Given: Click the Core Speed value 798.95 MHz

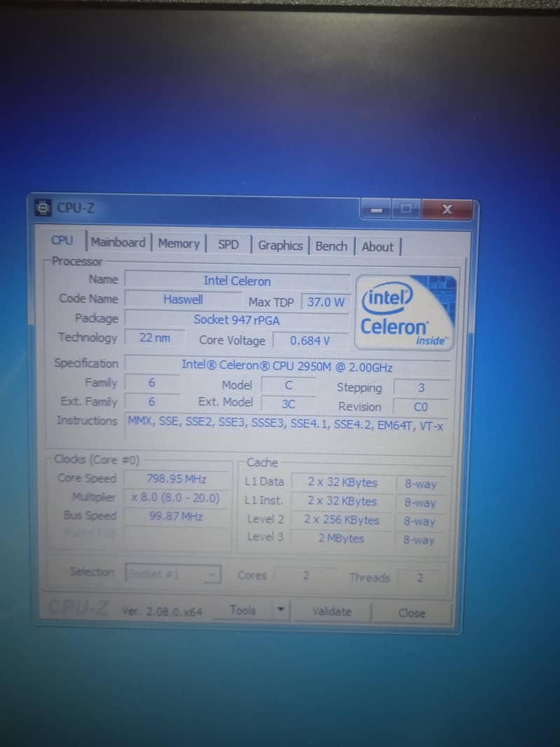Looking at the screenshot, I should coord(177,479).
